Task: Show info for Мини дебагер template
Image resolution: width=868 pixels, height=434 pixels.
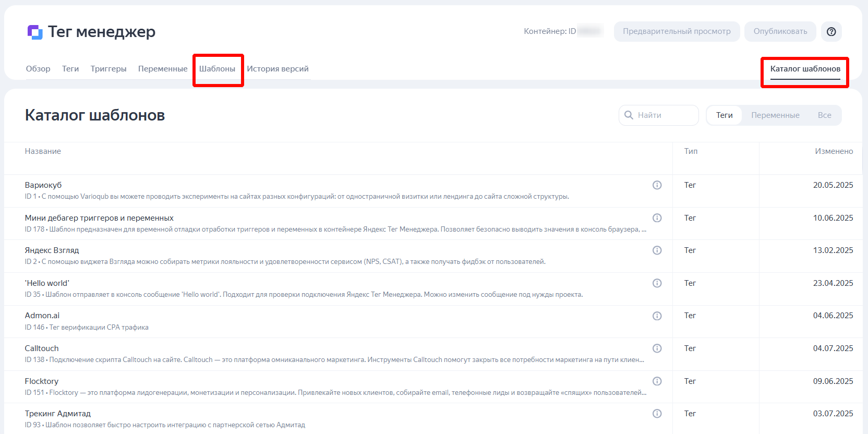Action: pos(657,218)
